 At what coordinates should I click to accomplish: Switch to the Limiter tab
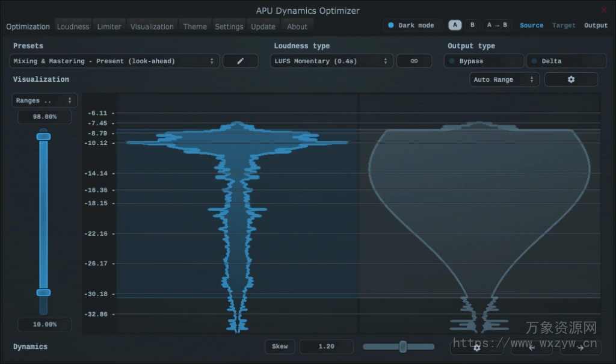point(109,26)
